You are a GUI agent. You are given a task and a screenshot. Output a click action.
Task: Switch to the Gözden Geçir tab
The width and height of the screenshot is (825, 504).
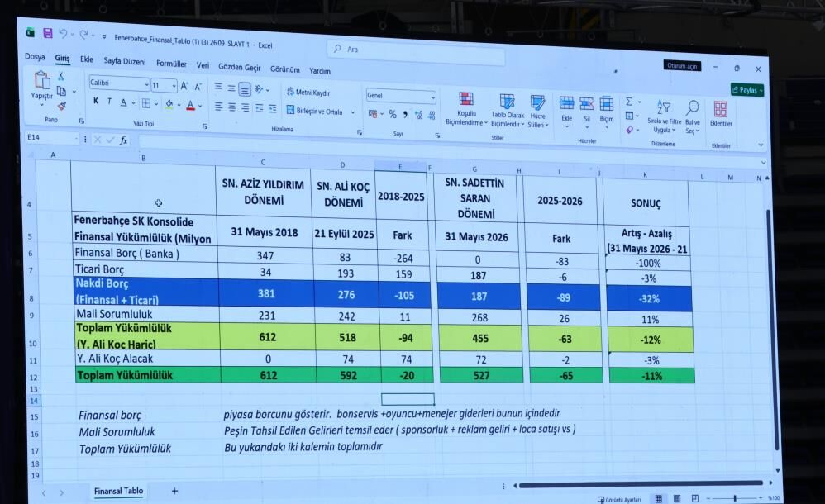coord(240,67)
